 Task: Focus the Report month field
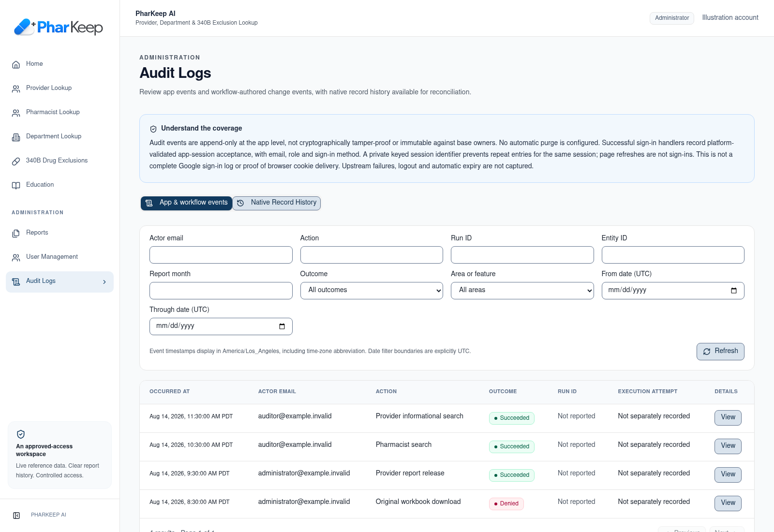pyautogui.click(x=221, y=291)
